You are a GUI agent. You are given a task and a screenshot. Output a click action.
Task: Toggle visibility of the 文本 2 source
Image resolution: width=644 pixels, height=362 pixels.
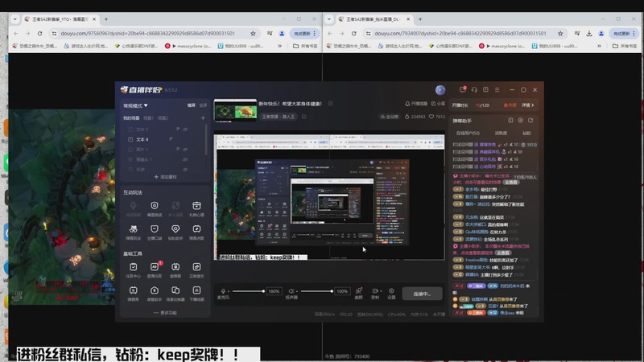tap(186, 130)
